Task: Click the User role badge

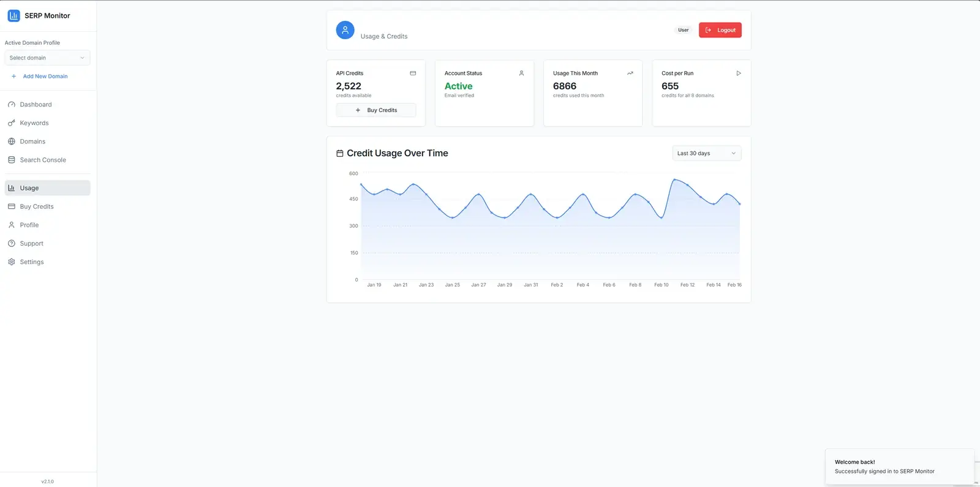Action: [x=683, y=30]
